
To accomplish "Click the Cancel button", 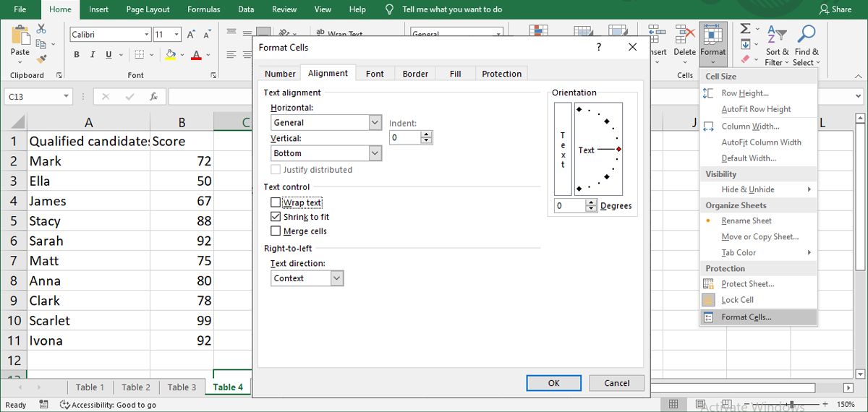I will 616,383.
